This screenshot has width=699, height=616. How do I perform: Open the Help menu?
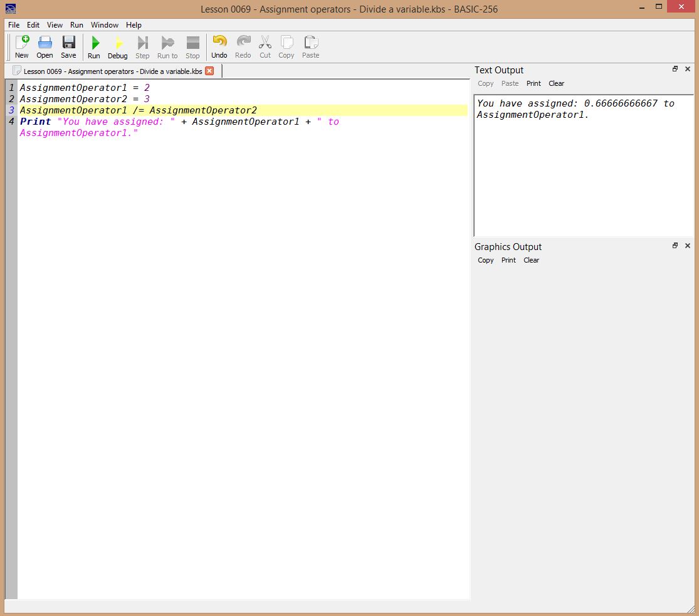pyautogui.click(x=134, y=25)
